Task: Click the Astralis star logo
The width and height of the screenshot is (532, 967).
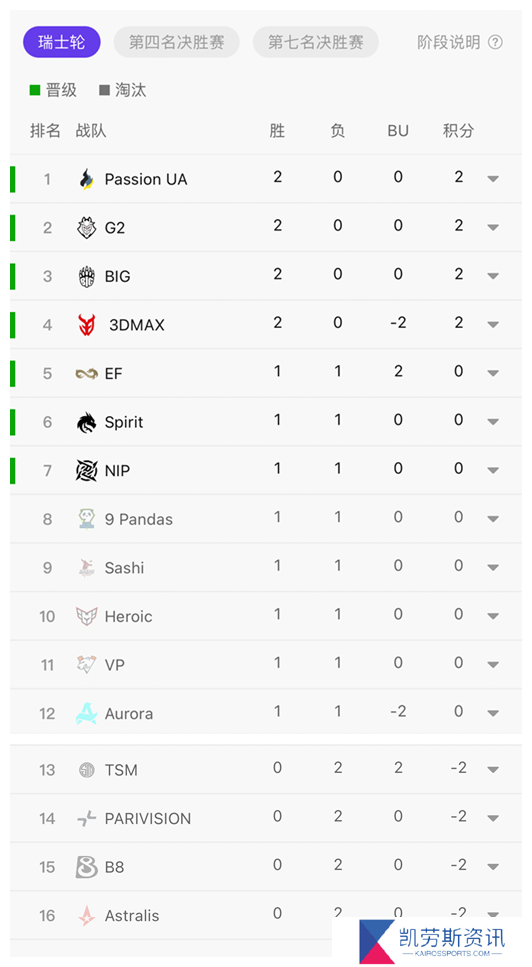Action: (87, 916)
